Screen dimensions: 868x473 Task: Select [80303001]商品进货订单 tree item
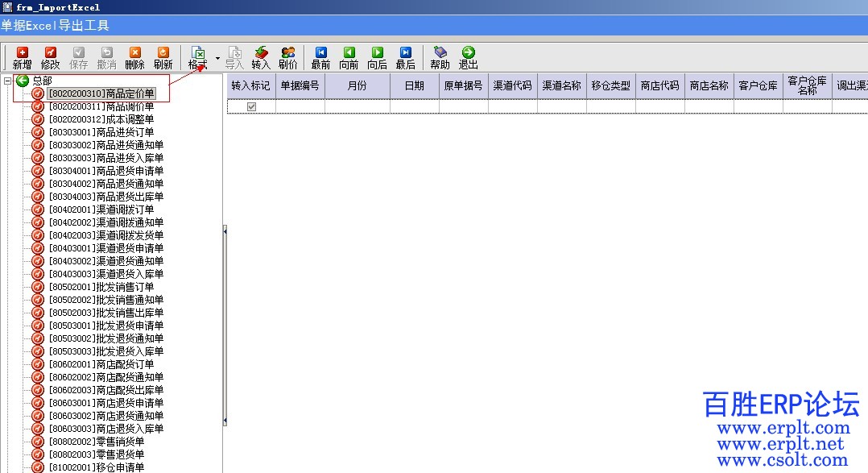point(101,132)
